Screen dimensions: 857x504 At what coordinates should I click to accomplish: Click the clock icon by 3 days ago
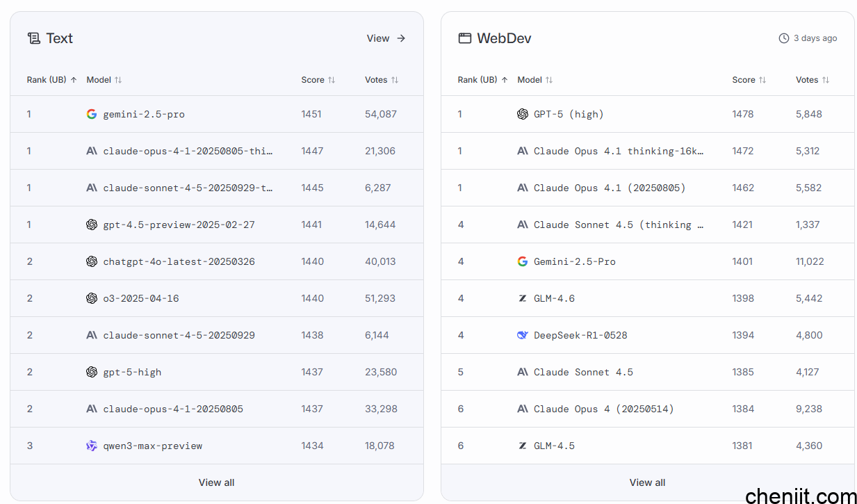(x=784, y=38)
